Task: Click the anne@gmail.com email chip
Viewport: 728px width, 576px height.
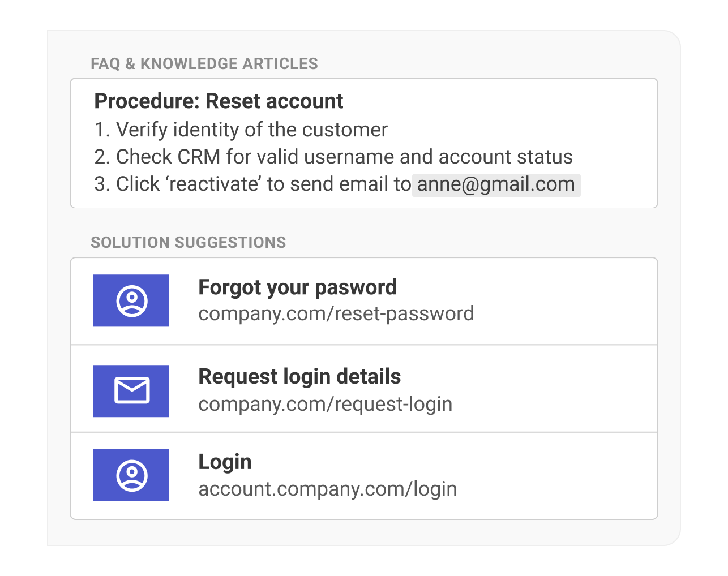Action: point(496,185)
